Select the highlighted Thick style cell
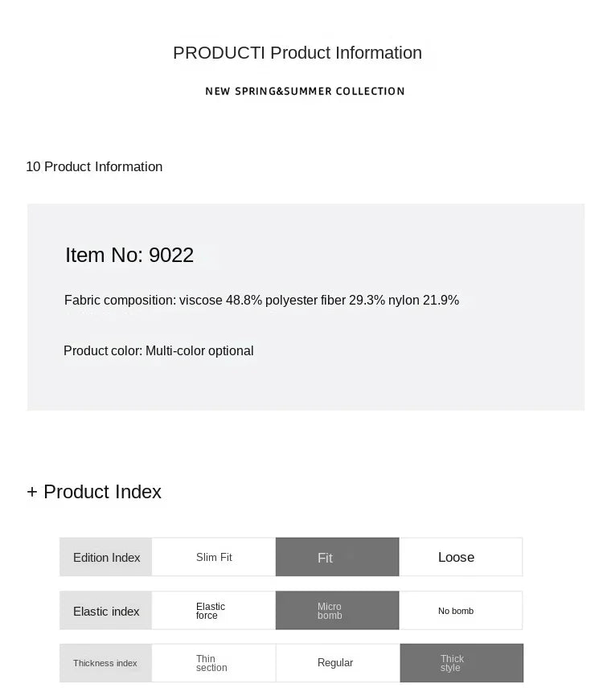 tap(461, 663)
